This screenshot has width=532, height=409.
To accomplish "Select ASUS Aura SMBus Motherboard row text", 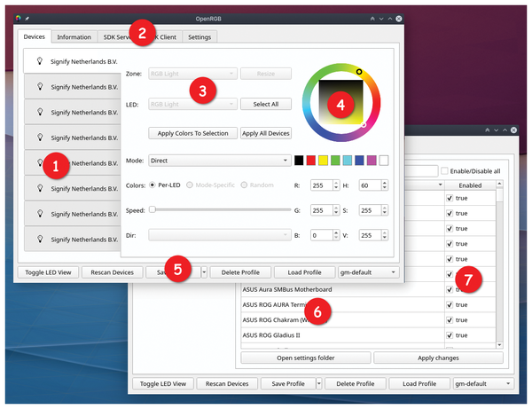I will (287, 289).
